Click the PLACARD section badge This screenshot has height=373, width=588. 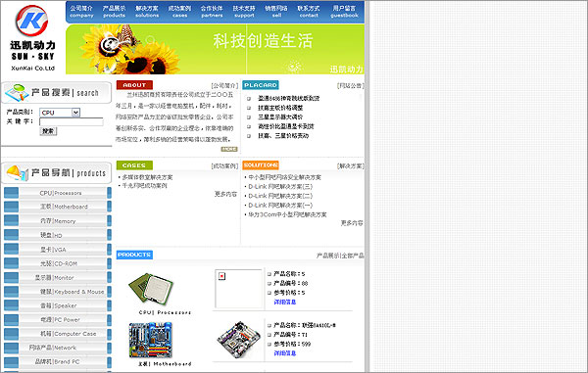(x=261, y=85)
